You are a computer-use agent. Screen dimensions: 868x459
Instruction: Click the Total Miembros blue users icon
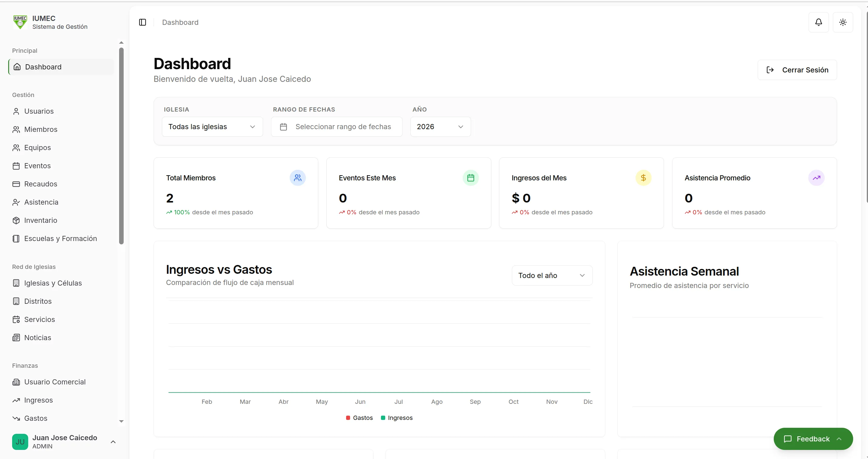pyautogui.click(x=298, y=178)
